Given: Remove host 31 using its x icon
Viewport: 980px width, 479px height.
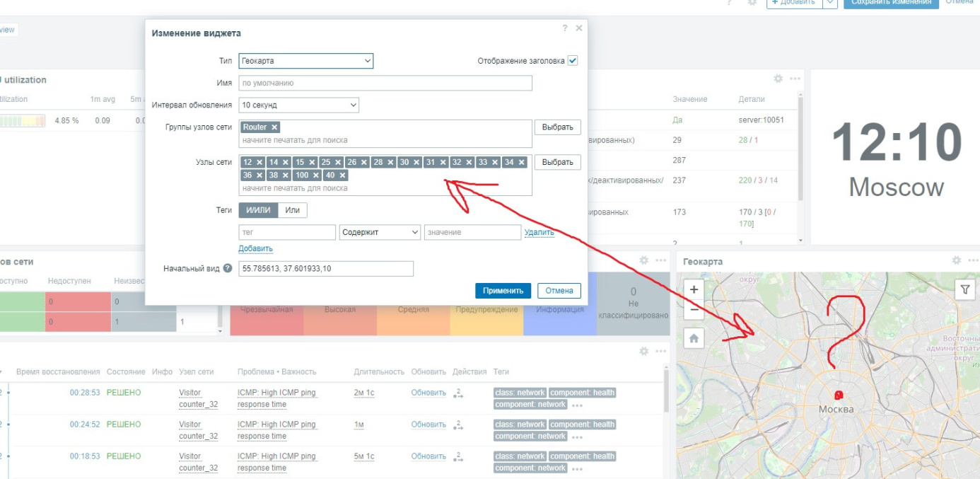Looking at the screenshot, I should [443, 162].
